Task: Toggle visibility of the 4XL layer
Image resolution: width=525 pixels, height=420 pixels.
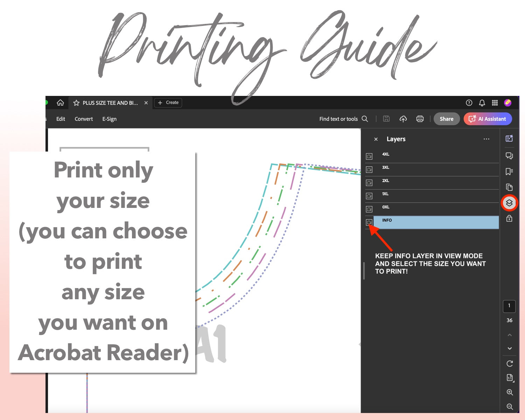Action: tap(369, 156)
